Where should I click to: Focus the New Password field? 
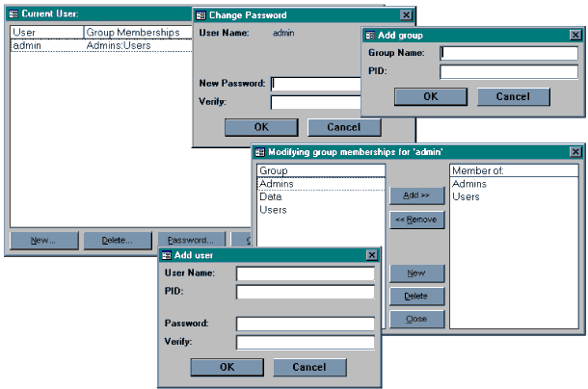coord(316,84)
